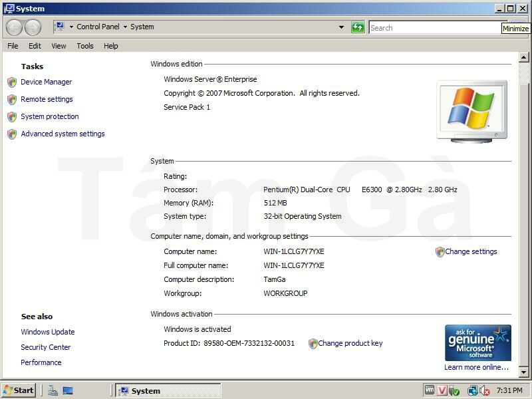Image resolution: width=532 pixels, height=399 pixels.
Task: Open the View menu
Action: [x=59, y=46]
